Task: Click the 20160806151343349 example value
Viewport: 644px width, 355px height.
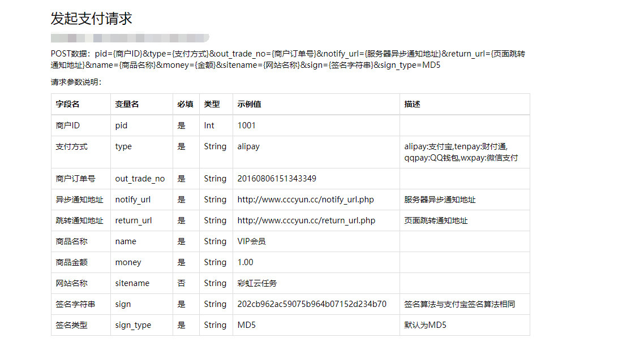Action: pyautogui.click(x=277, y=179)
